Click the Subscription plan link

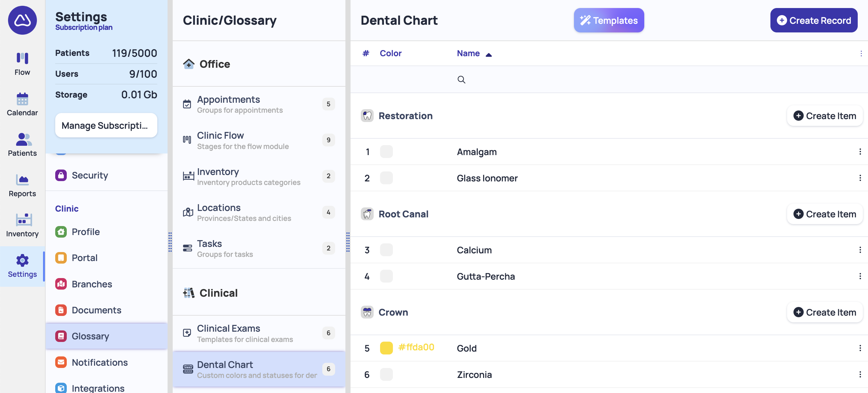click(84, 27)
